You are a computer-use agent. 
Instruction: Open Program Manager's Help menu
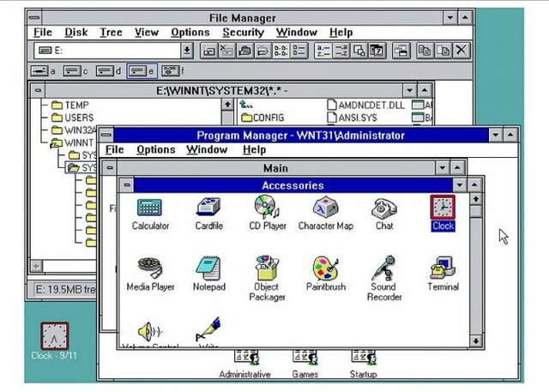(x=254, y=150)
